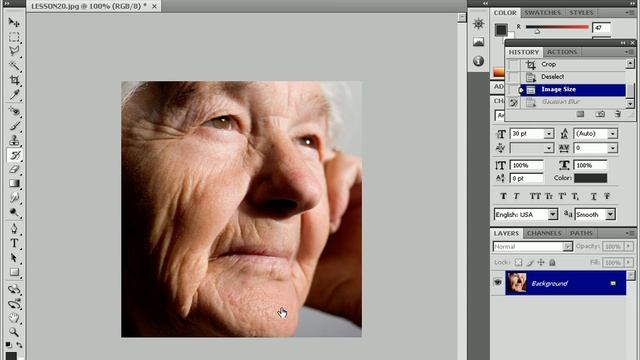The image size is (640, 360).
Task: Select Gaussian Blur history state
Action: pyautogui.click(x=573, y=102)
